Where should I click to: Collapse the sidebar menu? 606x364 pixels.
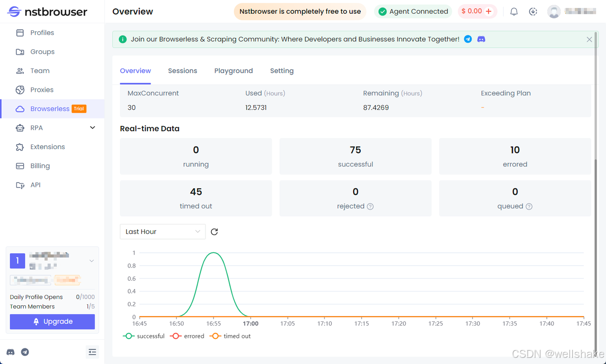pyautogui.click(x=92, y=352)
